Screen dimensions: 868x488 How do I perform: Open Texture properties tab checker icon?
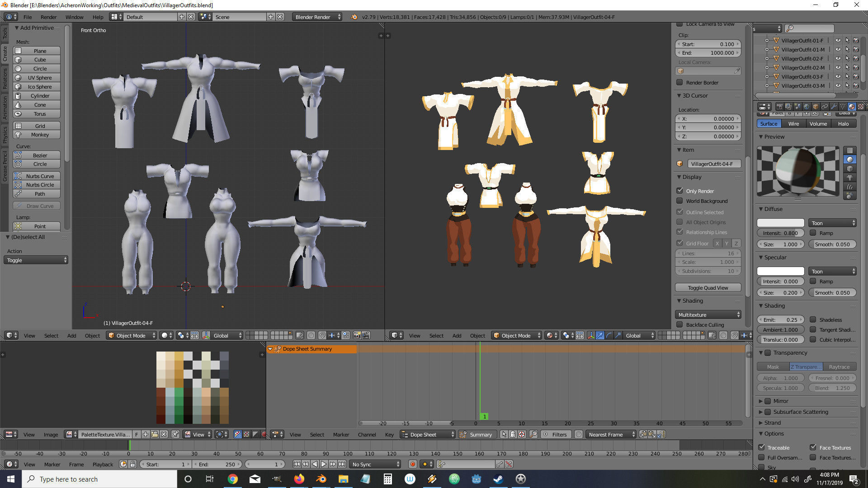pyautogui.click(x=860, y=107)
